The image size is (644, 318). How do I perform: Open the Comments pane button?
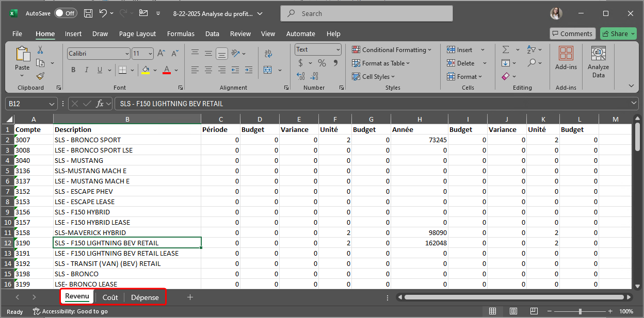click(571, 34)
